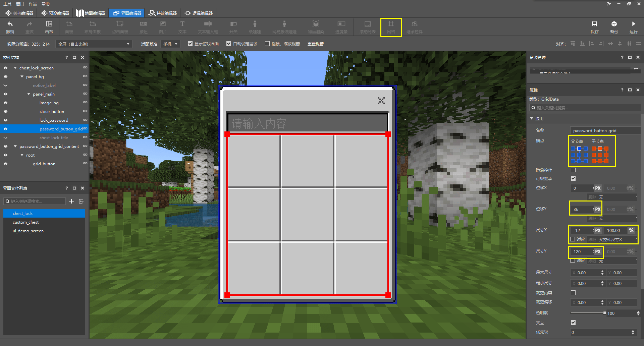The width and height of the screenshot is (644, 346).
Task: Toggle the 自动设定层级 checkbox
Action: point(229,44)
